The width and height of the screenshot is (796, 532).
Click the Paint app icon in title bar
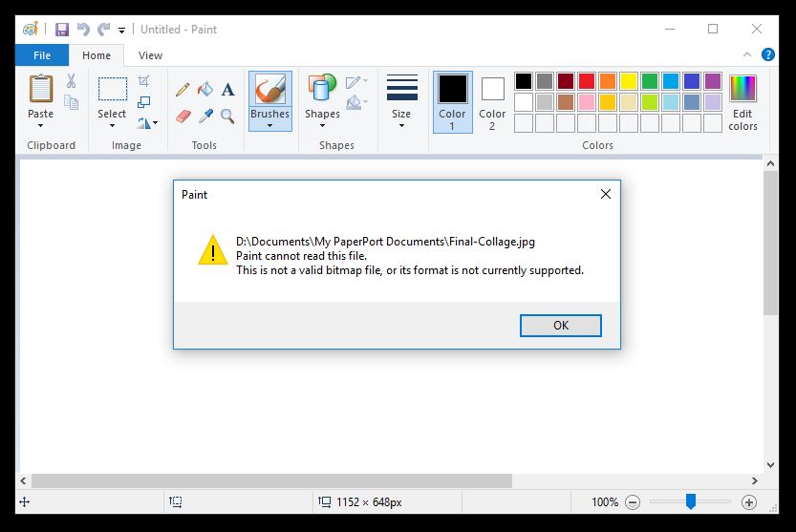coord(31,30)
